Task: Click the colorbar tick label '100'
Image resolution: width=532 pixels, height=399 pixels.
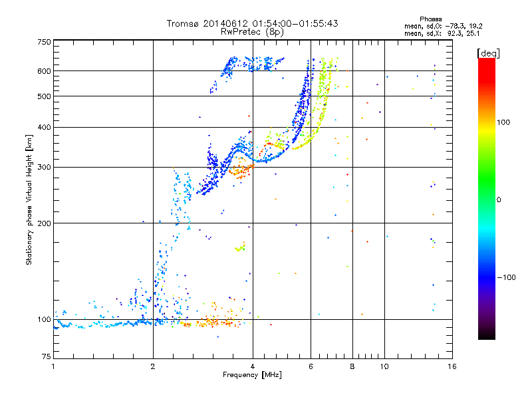Action: (503, 122)
